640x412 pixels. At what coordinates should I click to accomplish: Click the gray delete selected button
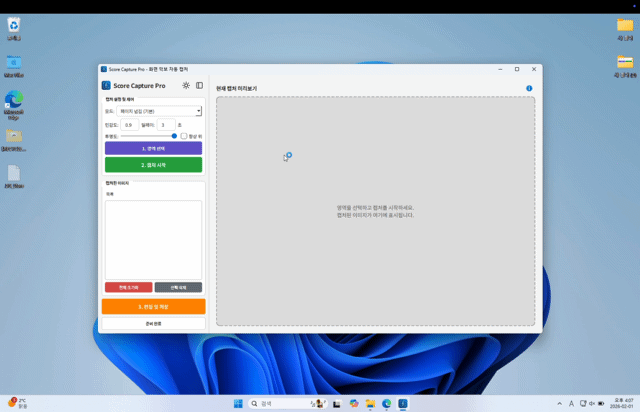[x=178, y=287]
